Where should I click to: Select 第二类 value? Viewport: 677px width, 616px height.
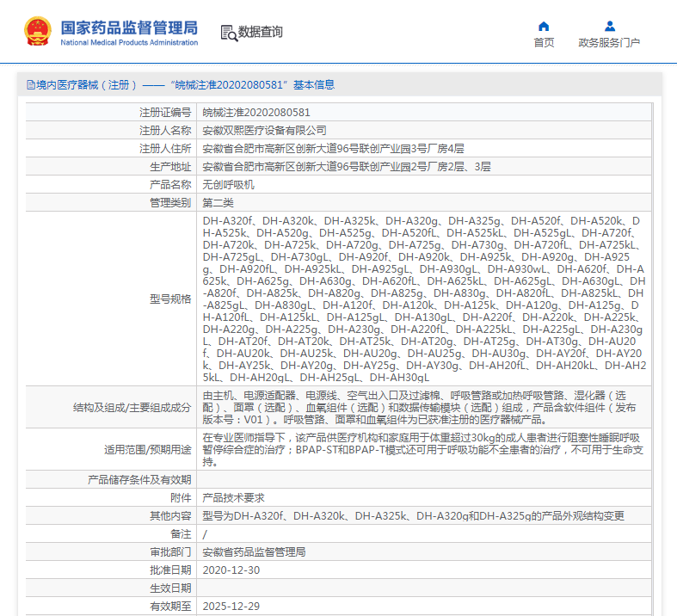coord(218,203)
